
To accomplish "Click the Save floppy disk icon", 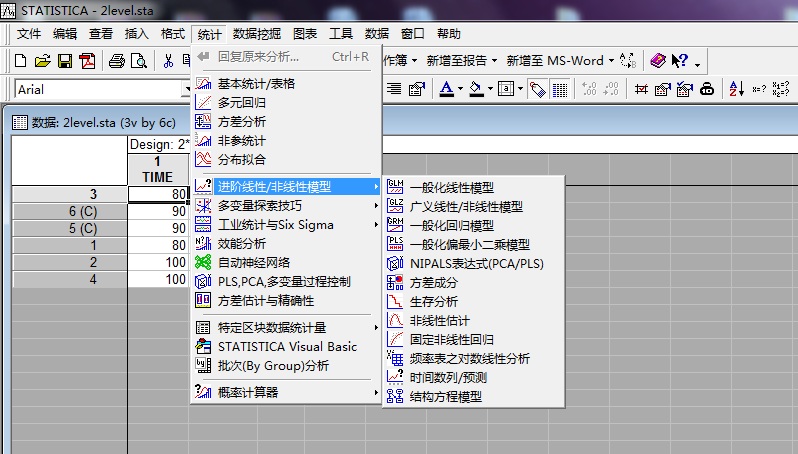I will click(65, 61).
